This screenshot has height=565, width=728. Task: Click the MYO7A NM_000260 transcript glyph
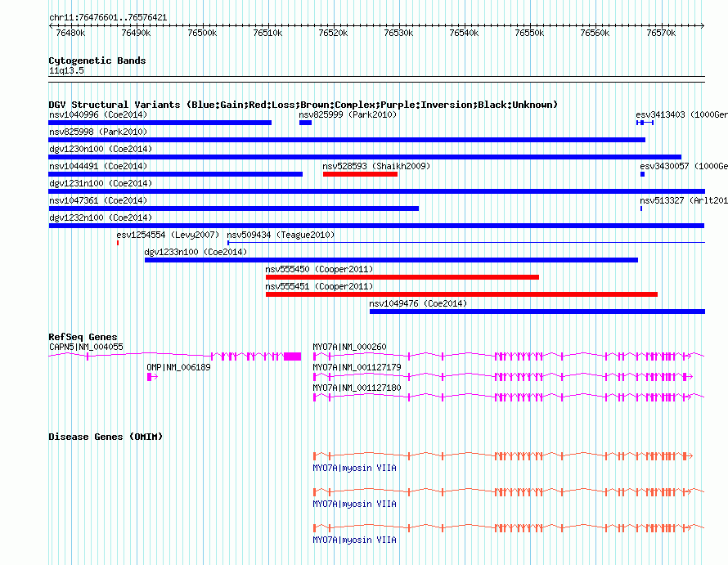509,356
